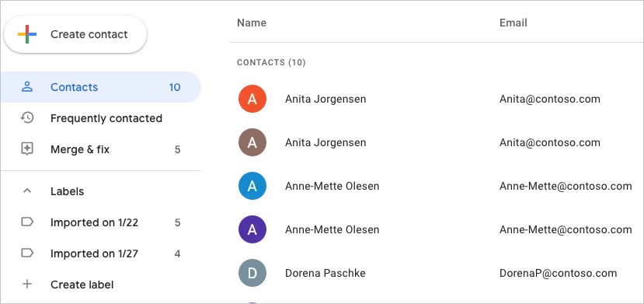Select the orange avatar of first Anita Jorgensen
The height and width of the screenshot is (304, 644).
[252, 99]
